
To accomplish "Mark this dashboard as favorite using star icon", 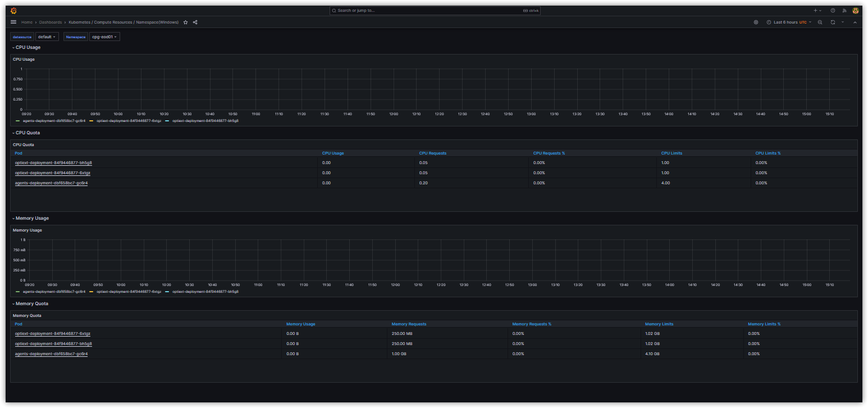I will 185,22.
